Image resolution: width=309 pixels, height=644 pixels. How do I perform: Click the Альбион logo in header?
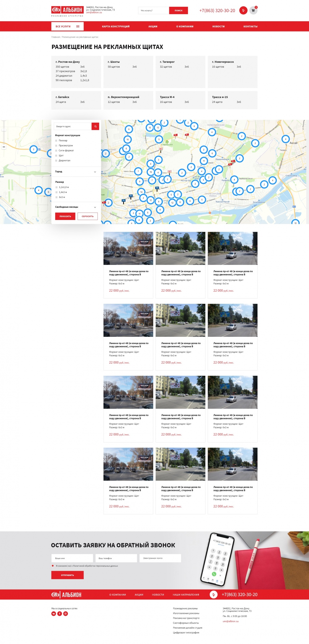[x=67, y=10]
